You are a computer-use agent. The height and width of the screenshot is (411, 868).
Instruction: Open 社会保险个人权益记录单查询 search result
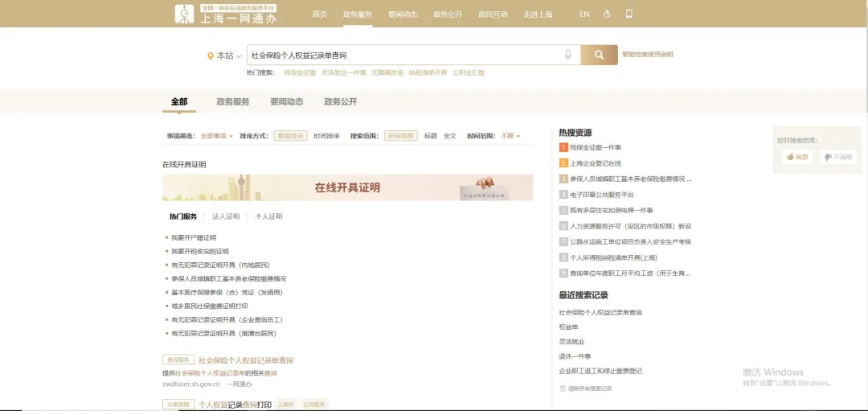click(x=246, y=360)
